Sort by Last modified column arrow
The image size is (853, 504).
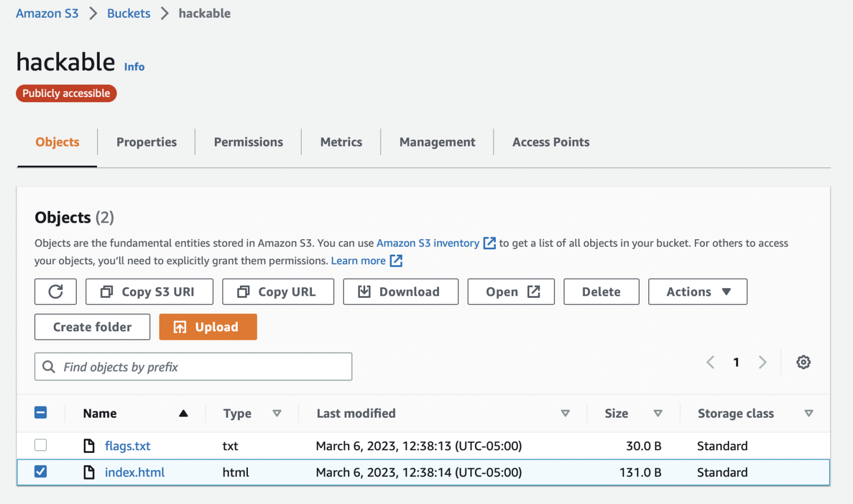click(x=565, y=413)
